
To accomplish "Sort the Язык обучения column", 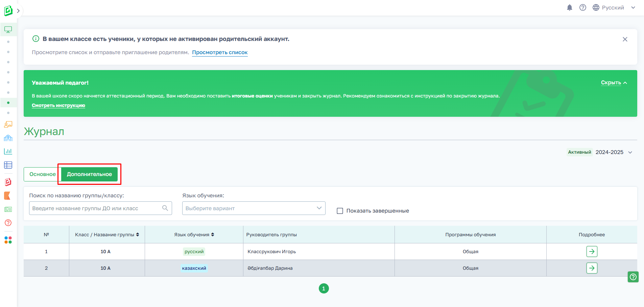I will click(213, 235).
